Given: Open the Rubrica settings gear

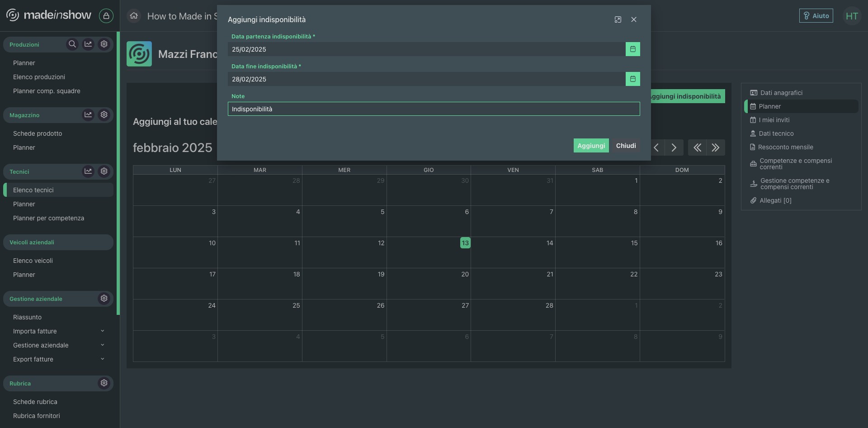Looking at the screenshot, I should click(x=104, y=383).
